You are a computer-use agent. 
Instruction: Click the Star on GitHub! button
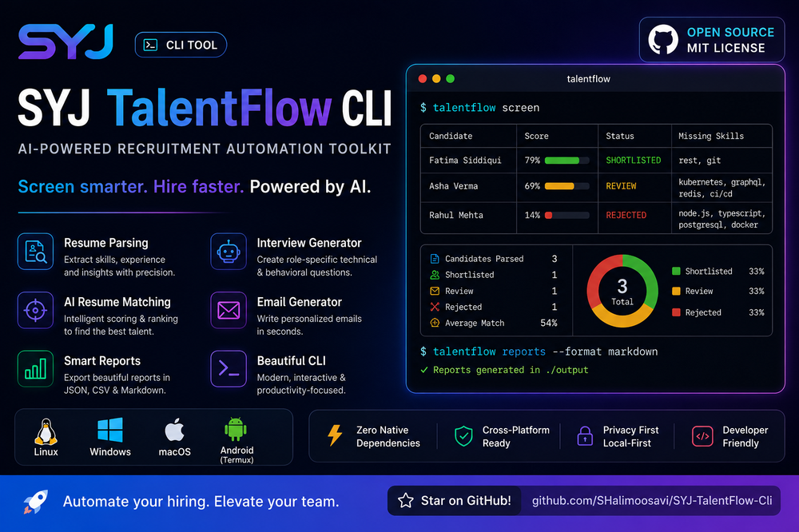454,501
